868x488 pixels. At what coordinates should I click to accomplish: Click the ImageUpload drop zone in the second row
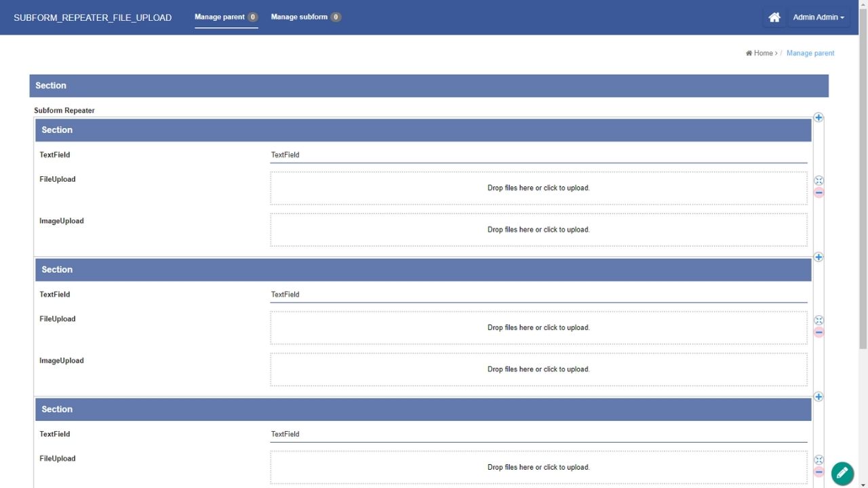(538, 369)
